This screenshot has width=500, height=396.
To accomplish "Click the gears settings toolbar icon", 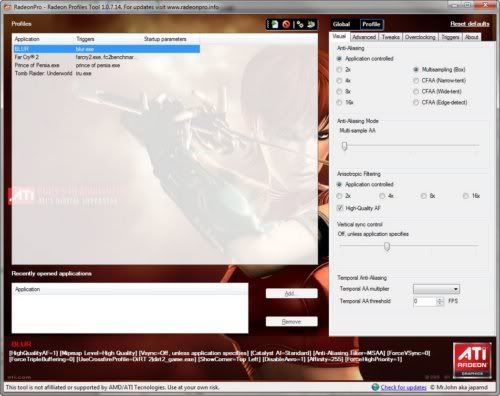I will point(300,24).
